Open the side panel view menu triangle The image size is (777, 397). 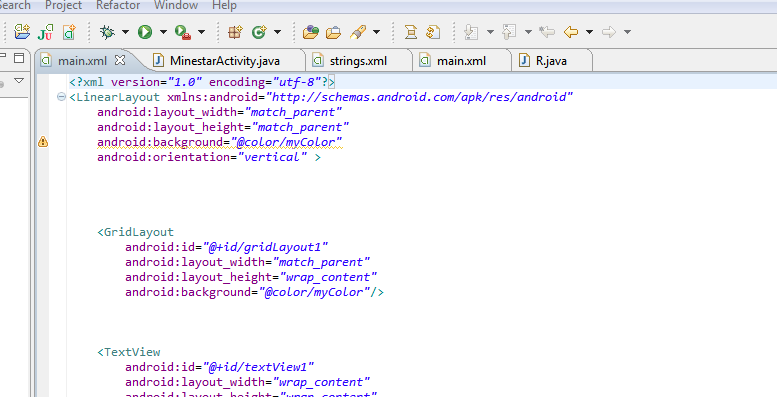(19, 80)
